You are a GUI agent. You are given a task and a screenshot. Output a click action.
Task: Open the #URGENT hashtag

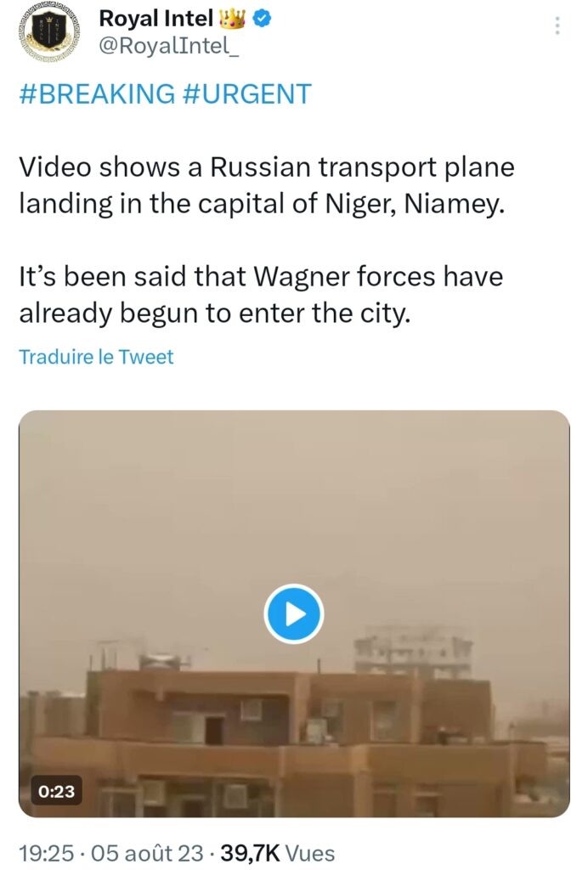tap(247, 93)
